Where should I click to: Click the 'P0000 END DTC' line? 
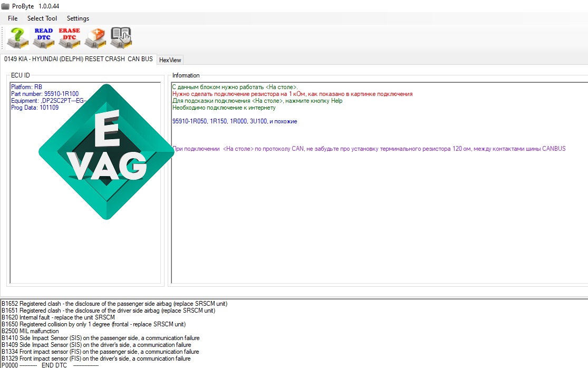(50, 365)
